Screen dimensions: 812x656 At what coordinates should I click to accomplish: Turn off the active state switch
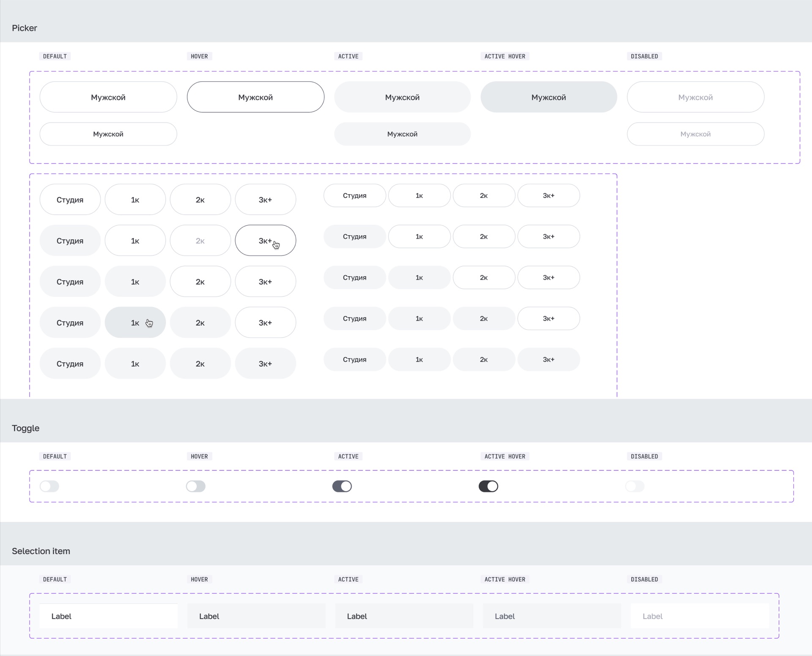342,486
